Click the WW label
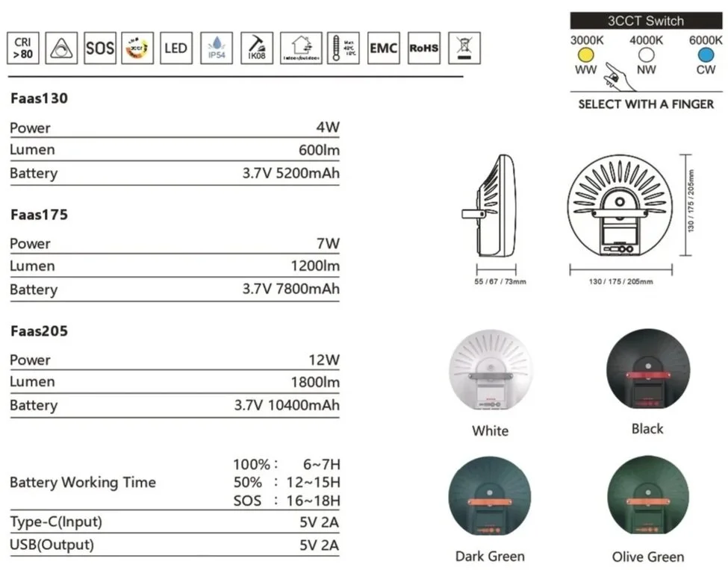 [586, 70]
